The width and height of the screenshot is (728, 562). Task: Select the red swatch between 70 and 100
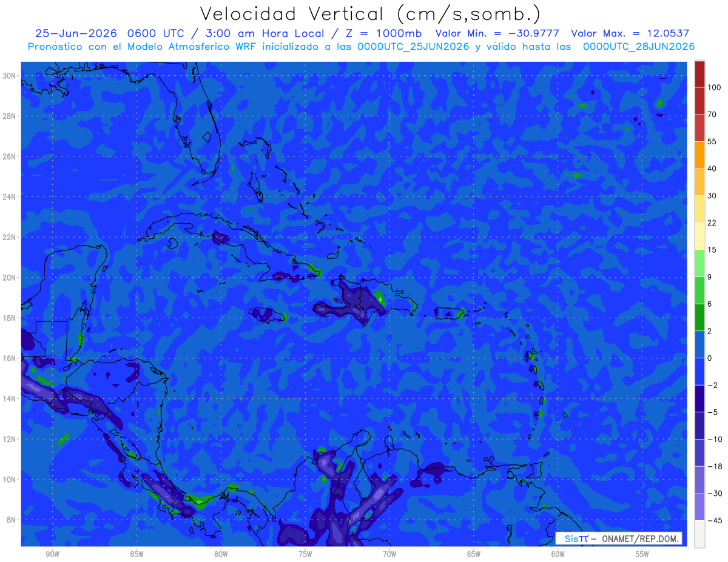tap(699, 101)
